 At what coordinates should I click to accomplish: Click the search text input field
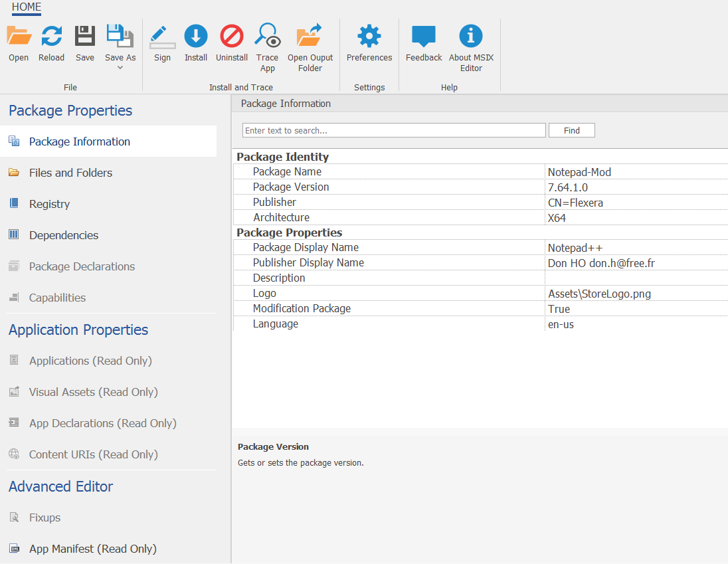(x=394, y=130)
